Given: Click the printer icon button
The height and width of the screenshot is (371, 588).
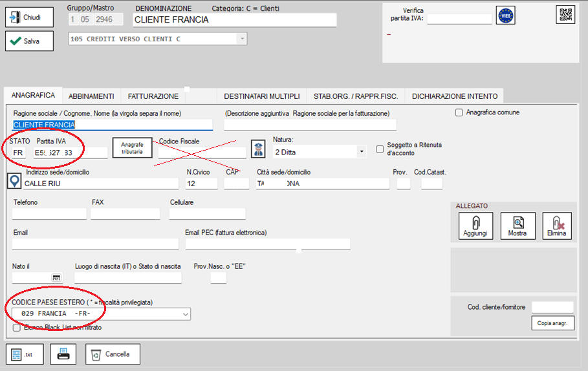Looking at the screenshot, I should [x=63, y=354].
